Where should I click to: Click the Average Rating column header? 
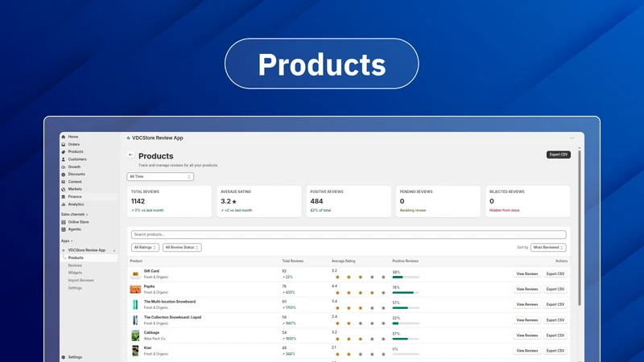344,261
